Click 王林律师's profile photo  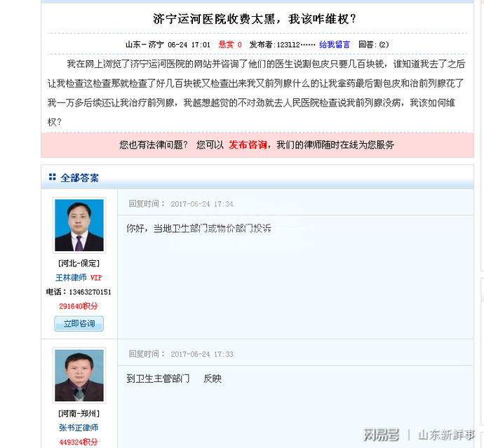pos(79,225)
